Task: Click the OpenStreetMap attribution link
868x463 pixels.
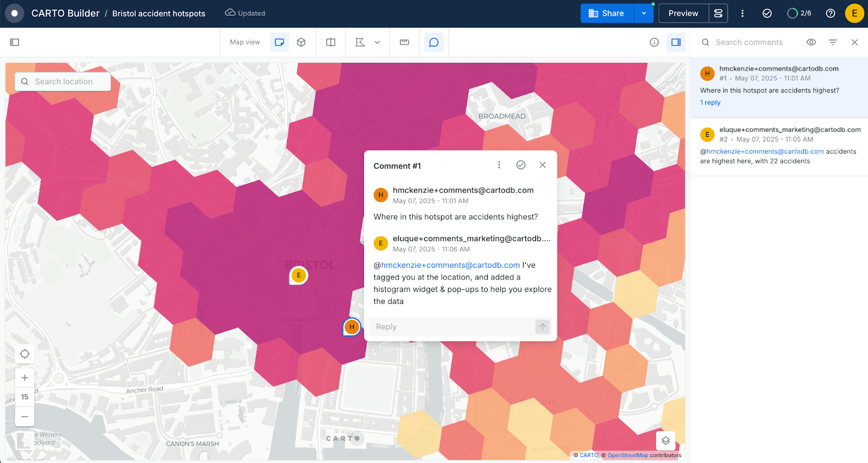Action: click(x=628, y=455)
